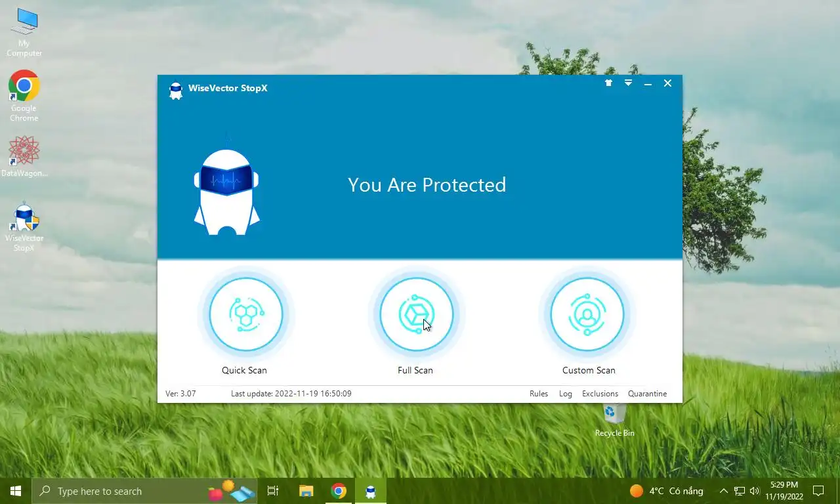Click the You Are Protected status text
Viewport: 840px width, 504px height.
[x=427, y=185]
